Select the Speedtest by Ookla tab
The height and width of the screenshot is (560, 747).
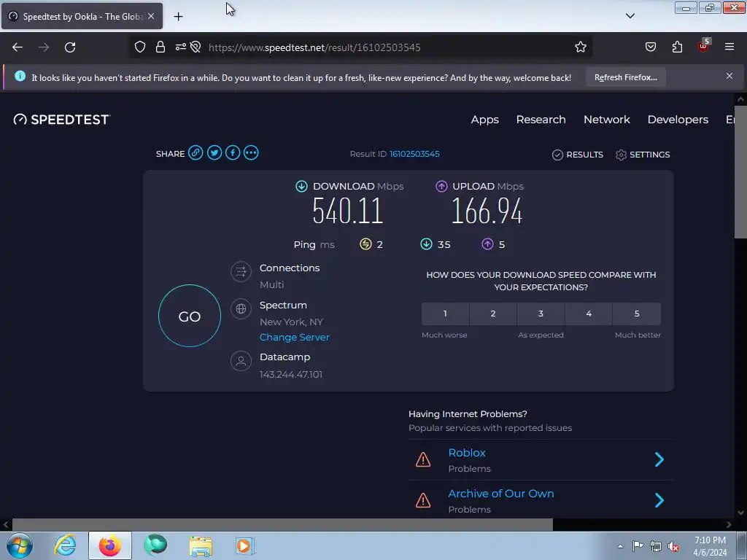coord(82,16)
